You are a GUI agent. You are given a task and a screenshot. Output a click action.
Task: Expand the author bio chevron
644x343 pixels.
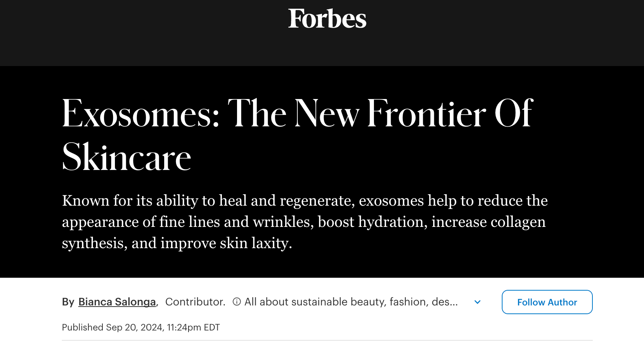point(478,302)
